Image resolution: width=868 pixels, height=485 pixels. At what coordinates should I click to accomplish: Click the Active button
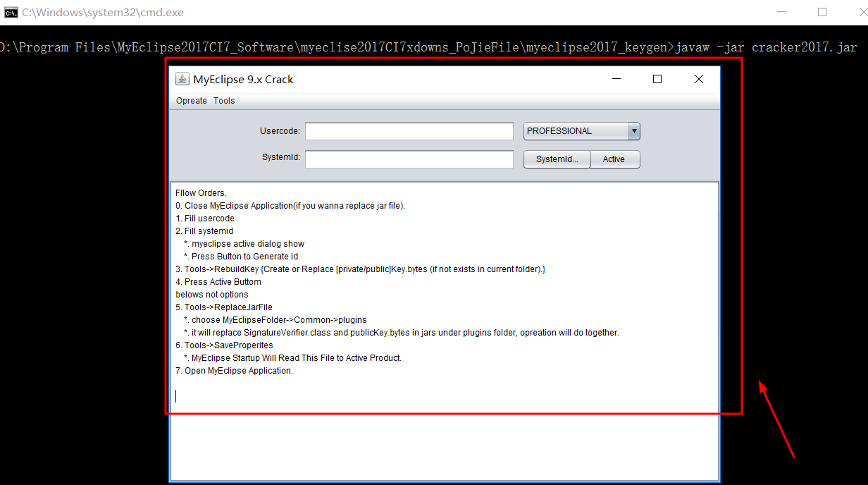[614, 159]
